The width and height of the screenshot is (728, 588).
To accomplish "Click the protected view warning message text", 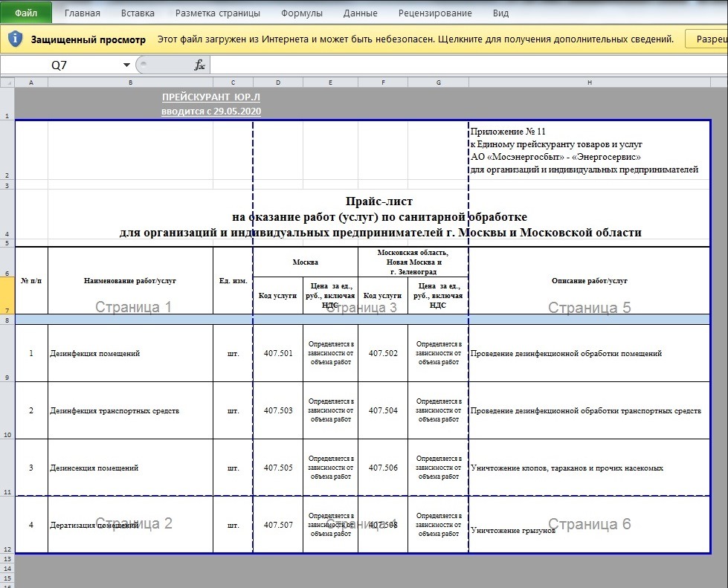I will (416, 39).
